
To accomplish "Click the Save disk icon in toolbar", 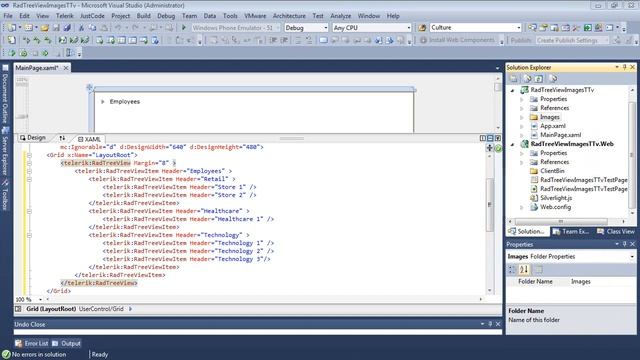I will 56,28.
